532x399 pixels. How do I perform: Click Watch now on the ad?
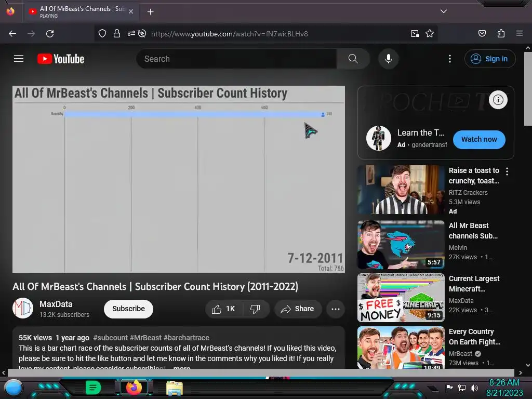pyautogui.click(x=479, y=139)
